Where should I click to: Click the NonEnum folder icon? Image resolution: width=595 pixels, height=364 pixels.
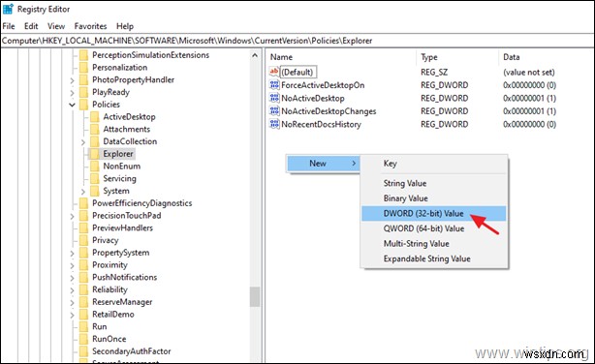coord(95,167)
